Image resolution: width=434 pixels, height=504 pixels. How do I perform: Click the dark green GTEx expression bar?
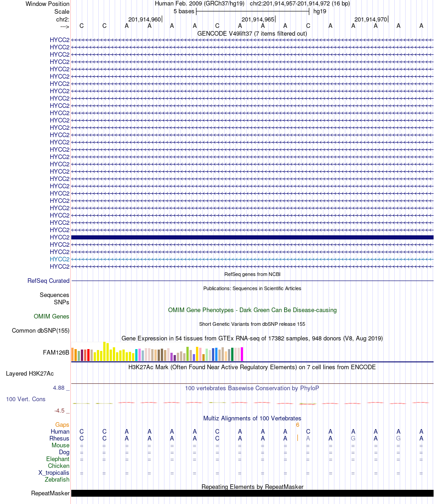click(x=233, y=354)
